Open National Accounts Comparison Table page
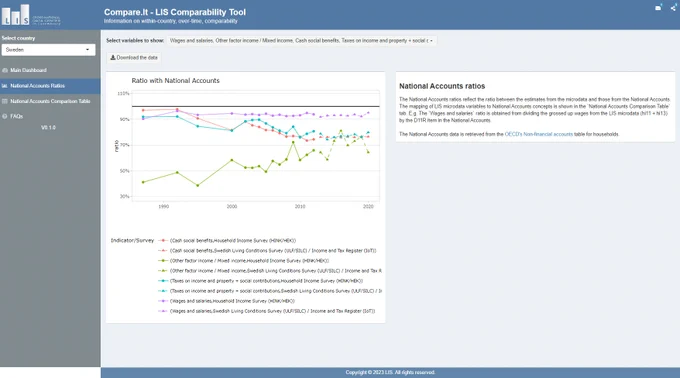The width and height of the screenshot is (680, 378). (50, 101)
